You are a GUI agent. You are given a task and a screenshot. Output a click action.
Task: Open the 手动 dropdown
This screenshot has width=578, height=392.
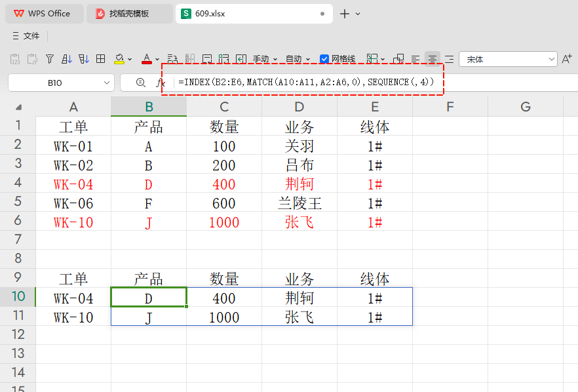(x=265, y=59)
